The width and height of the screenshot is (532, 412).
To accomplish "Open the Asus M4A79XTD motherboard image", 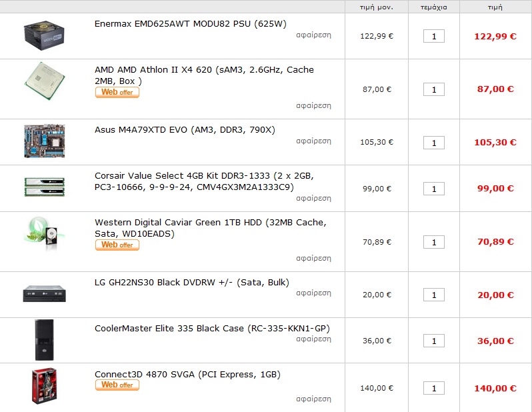I will pyautogui.click(x=45, y=141).
